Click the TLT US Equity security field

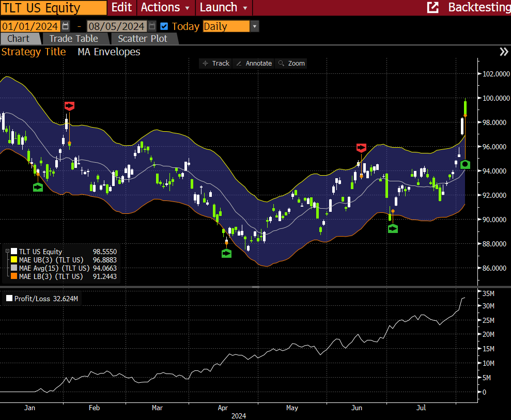(x=53, y=8)
